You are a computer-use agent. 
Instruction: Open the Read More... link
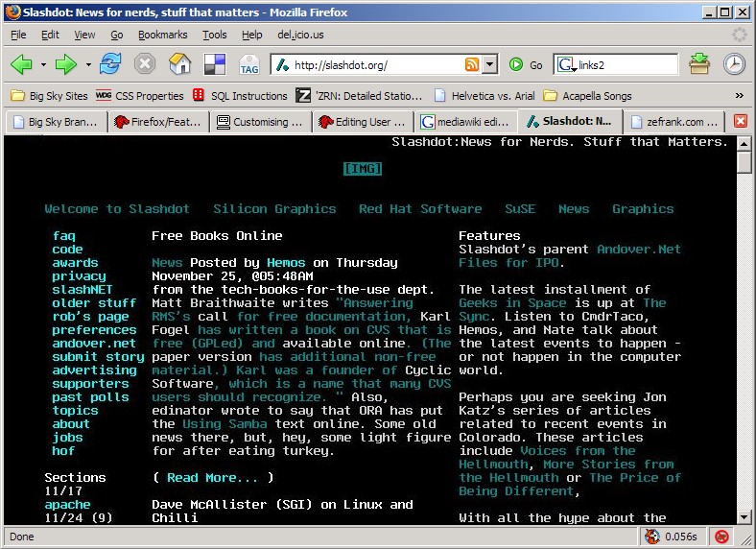tap(212, 478)
